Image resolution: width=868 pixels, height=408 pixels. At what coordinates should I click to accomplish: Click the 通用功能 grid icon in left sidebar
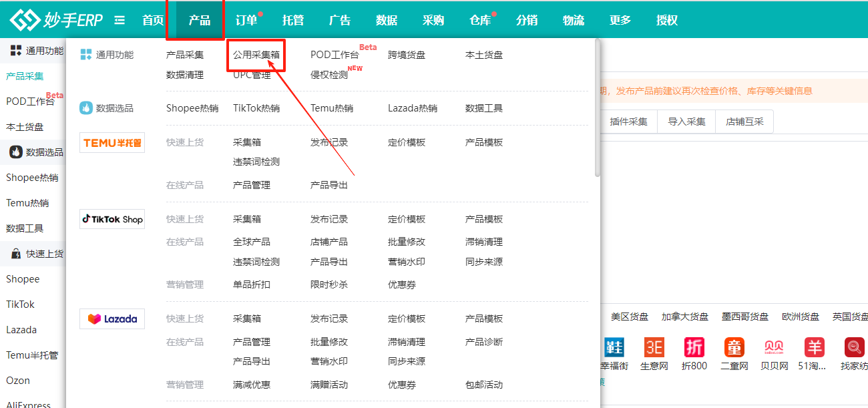[x=16, y=51]
